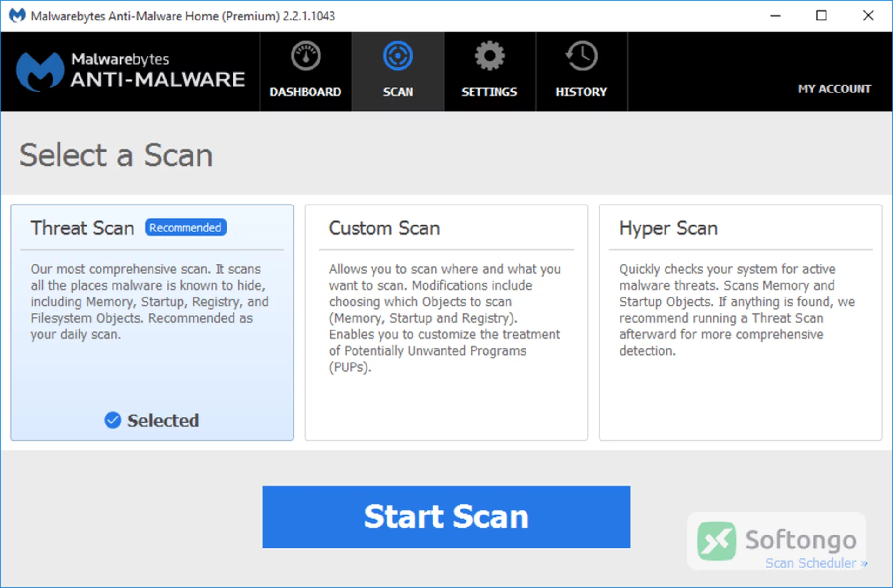Viewport: 893px width, 588px height.
Task: Click the blue Selected checkmark icon
Action: coord(113,420)
